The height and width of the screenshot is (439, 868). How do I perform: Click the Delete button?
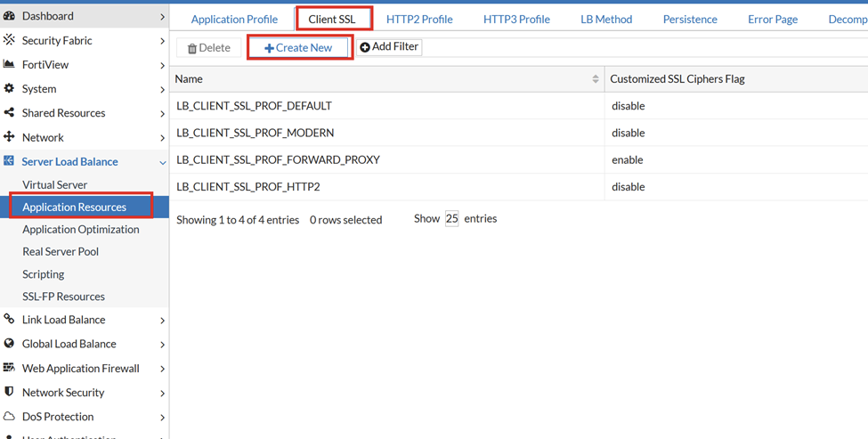(x=208, y=47)
